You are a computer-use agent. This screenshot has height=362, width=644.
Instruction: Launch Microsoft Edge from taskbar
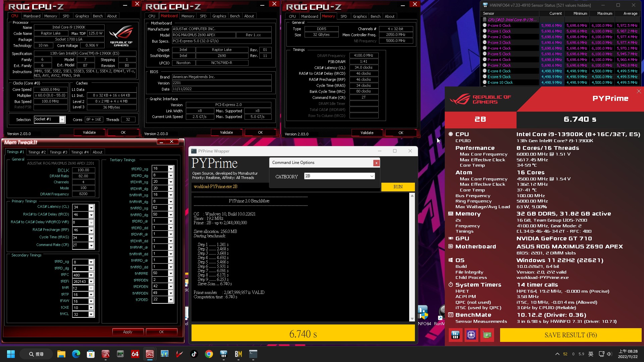tap(76, 354)
